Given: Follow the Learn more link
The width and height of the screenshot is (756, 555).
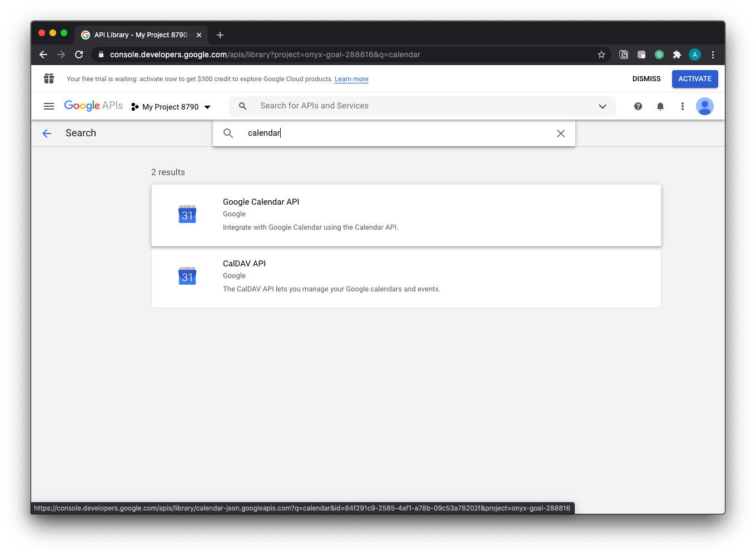Looking at the screenshot, I should pos(351,79).
